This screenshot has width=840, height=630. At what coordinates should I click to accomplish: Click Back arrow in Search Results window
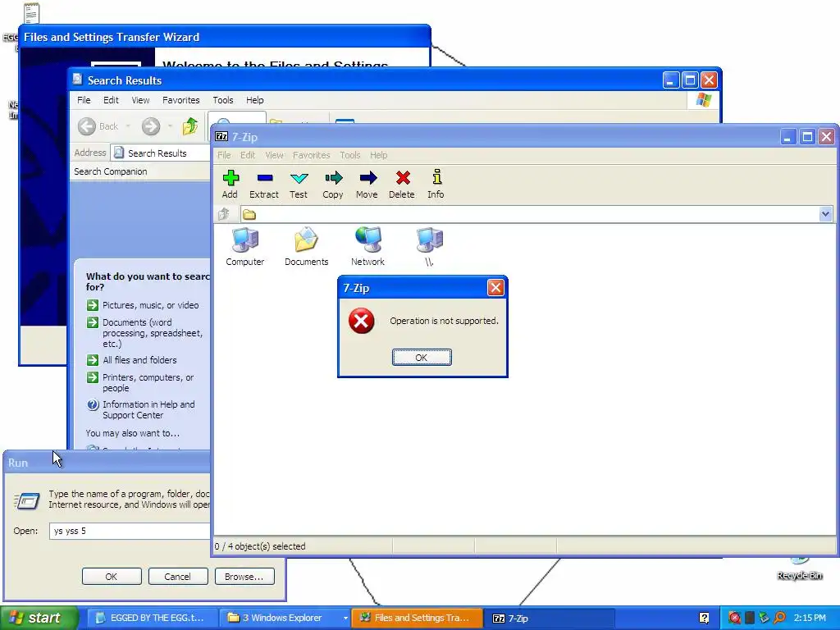click(87, 126)
